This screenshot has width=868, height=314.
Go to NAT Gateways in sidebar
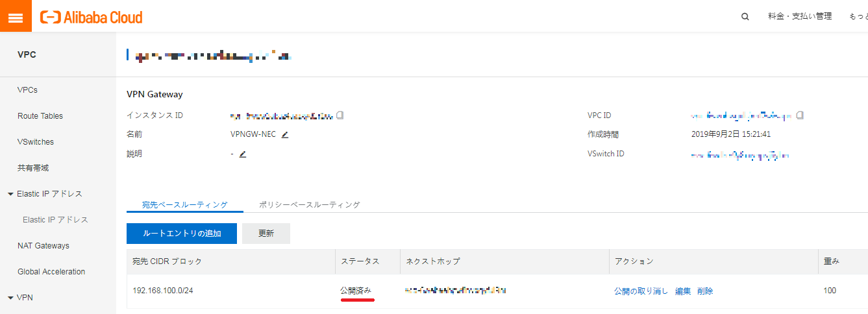pos(43,246)
